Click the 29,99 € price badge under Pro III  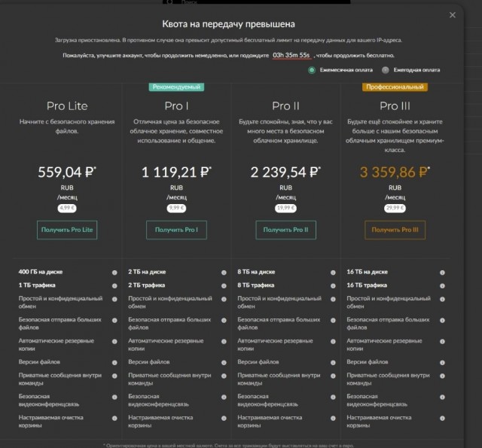[395, 208]
